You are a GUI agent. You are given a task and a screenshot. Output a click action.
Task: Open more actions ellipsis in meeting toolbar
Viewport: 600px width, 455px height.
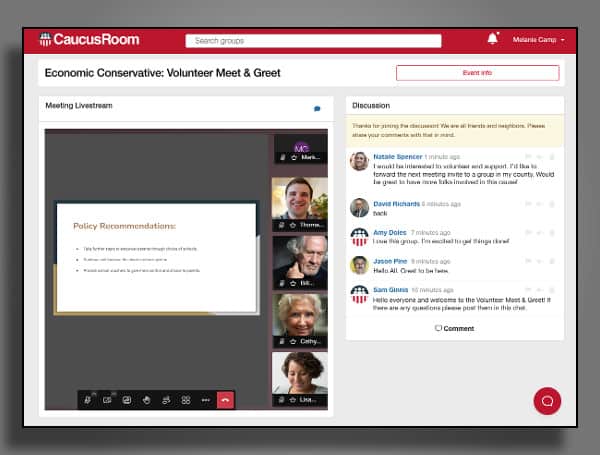tap(205, 400)
